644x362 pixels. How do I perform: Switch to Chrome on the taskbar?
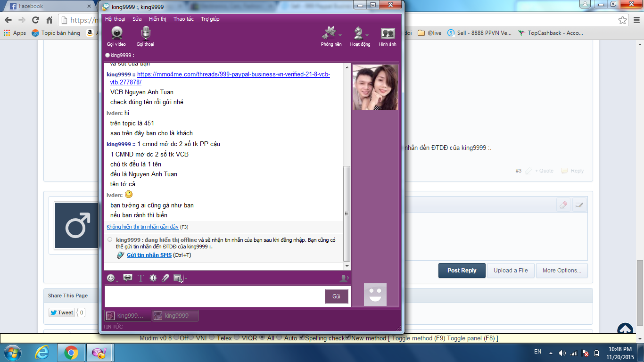click(71, 353)
